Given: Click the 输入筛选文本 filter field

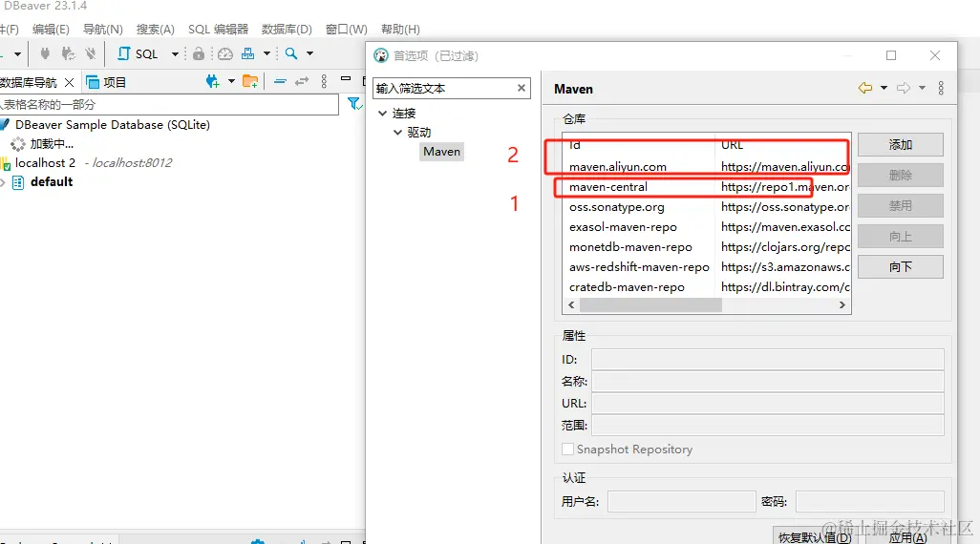Looking at the screenshot, I should pyautogui.click(x=444, y=88).
